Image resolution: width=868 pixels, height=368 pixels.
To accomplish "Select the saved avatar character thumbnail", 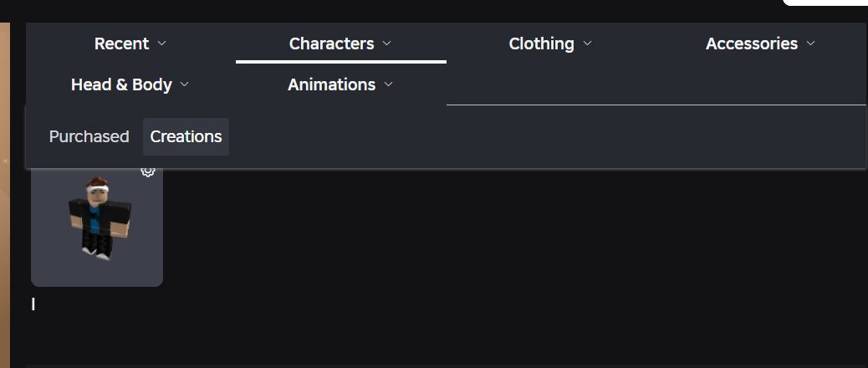I will tap(97, 220).
